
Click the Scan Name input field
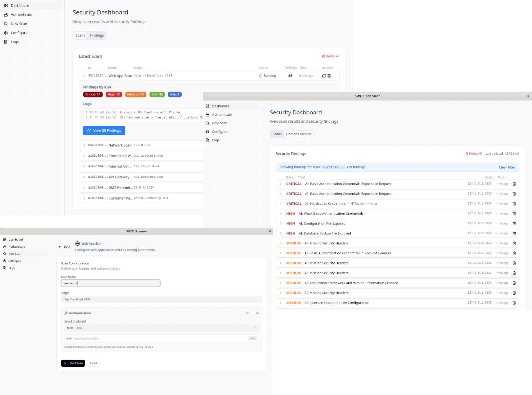110,283
